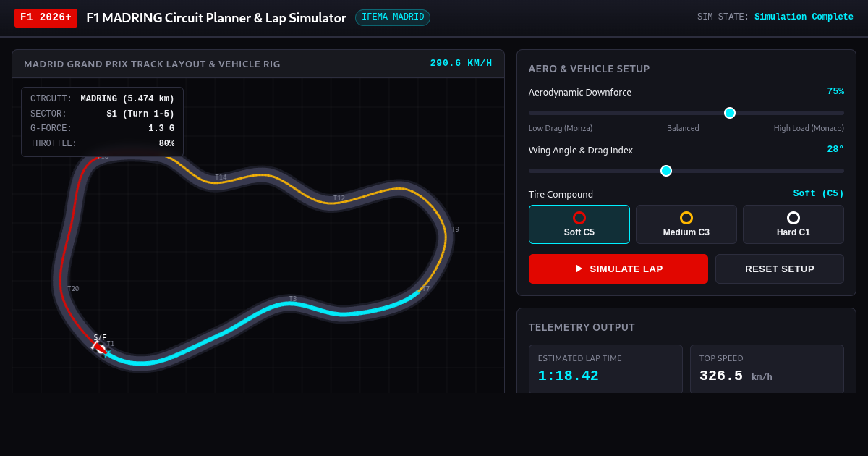Click the 75% downforce value
Viewport: 868px width, 456px height.
tap(835, 92)
